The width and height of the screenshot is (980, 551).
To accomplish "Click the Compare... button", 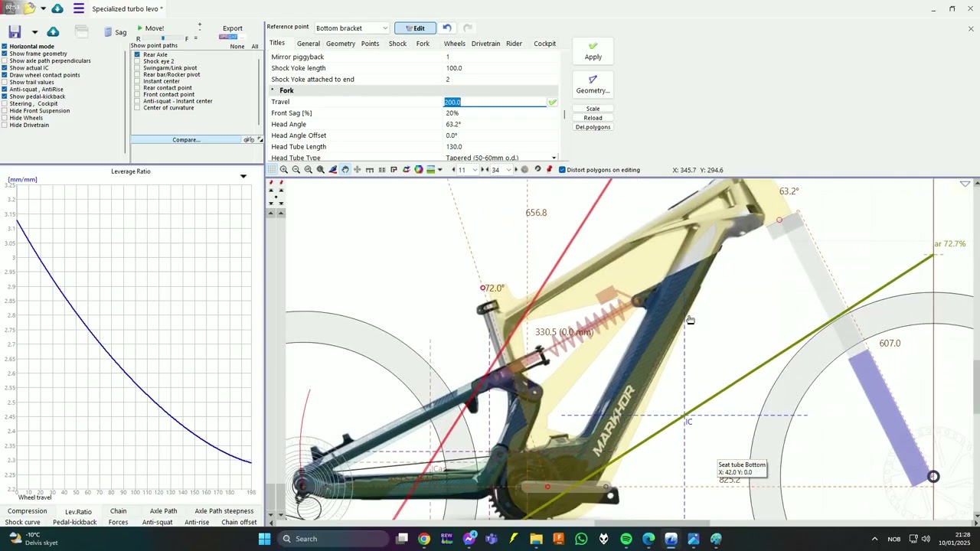I will tap(186, 140).
